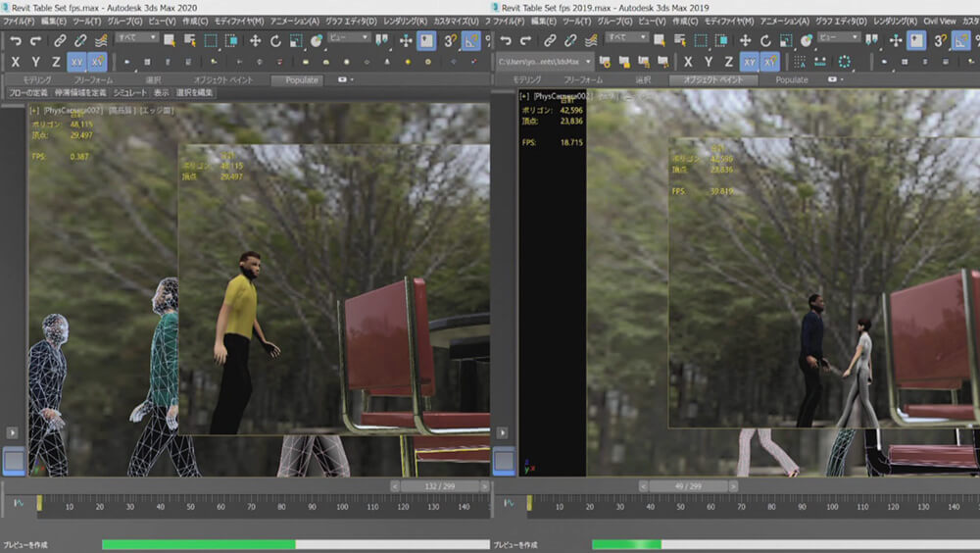Open the すべて selection filter dropdown in 2020
The image size is (980, 553).
137,37
